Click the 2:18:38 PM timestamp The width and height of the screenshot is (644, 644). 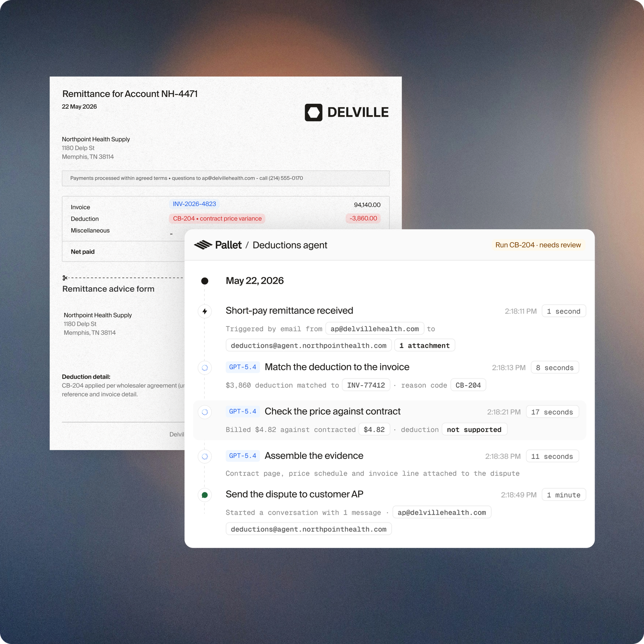[x=503, y=456]
